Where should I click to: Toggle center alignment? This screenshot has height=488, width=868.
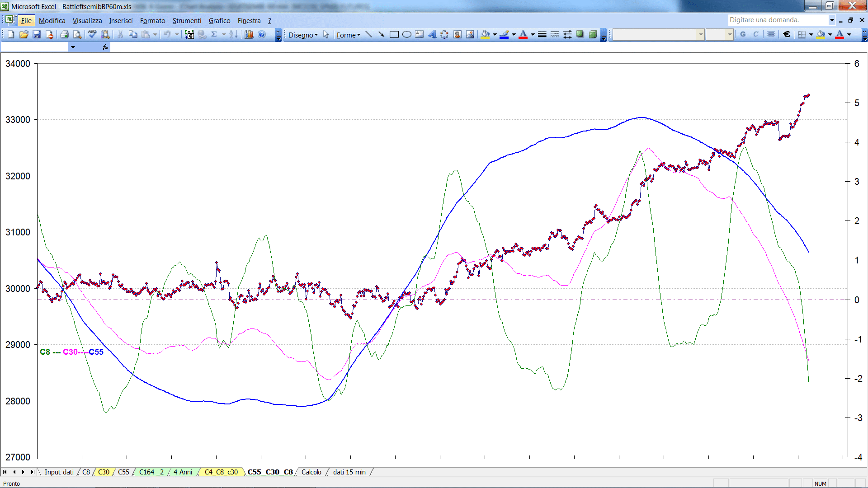771,34
